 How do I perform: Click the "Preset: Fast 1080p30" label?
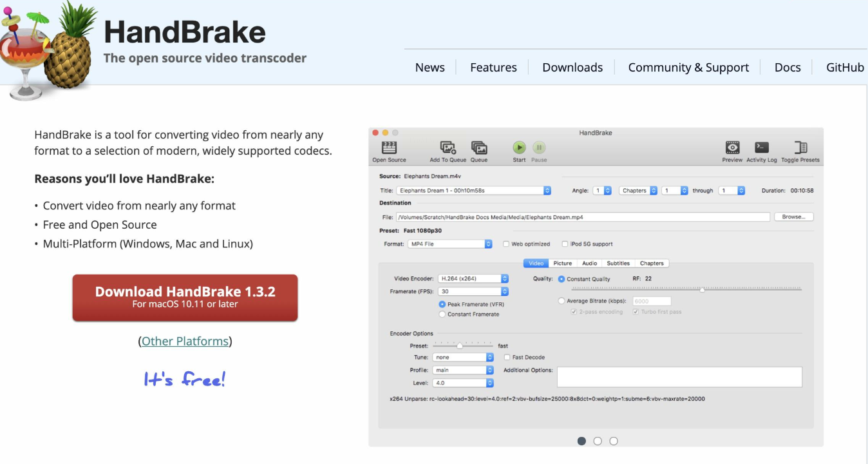click(410, 231)
